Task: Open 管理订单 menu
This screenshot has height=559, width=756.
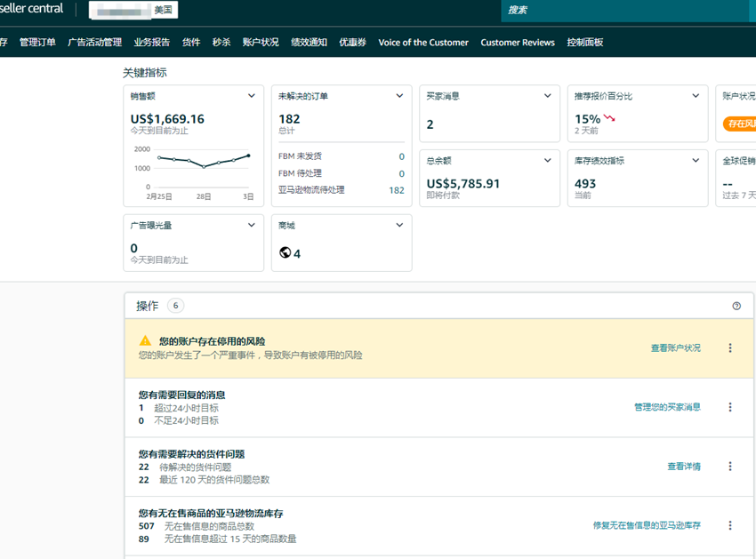Action: (x=37, y=43)
